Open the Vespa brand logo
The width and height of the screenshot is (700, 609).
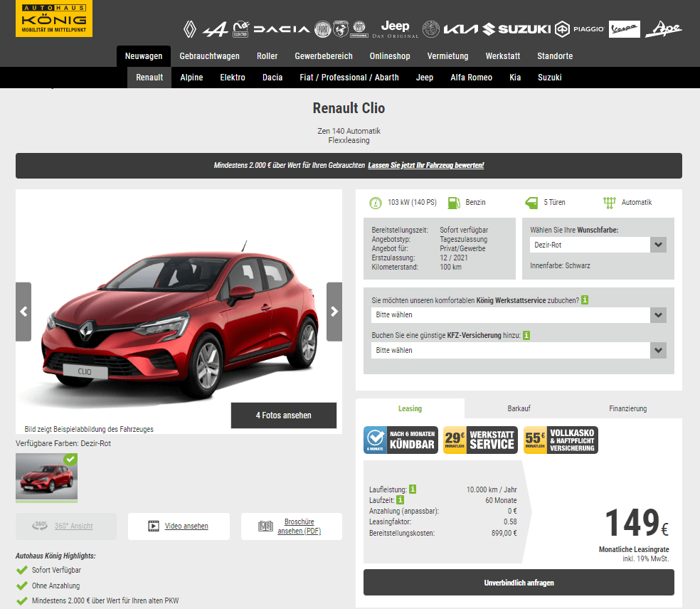pos(624,29)
